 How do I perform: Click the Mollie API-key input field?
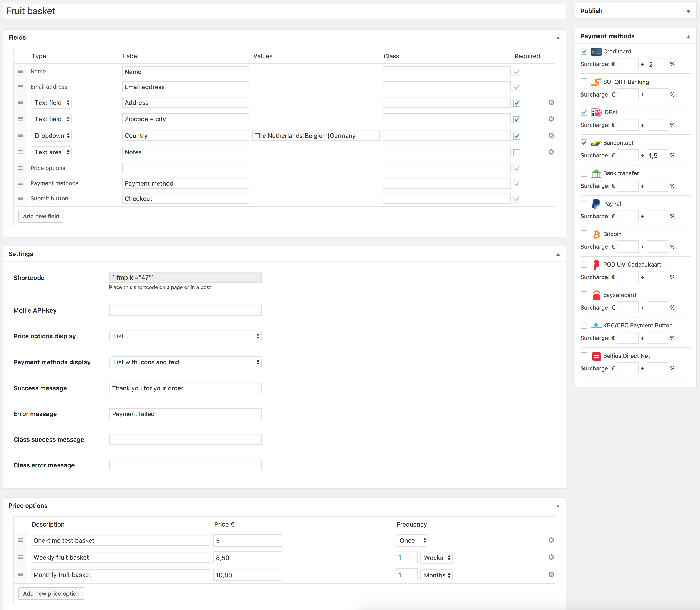[185, 310]
